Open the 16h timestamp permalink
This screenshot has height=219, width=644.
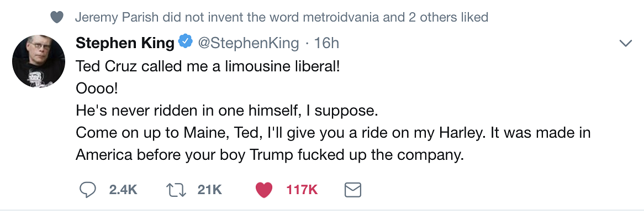[326, 43]
